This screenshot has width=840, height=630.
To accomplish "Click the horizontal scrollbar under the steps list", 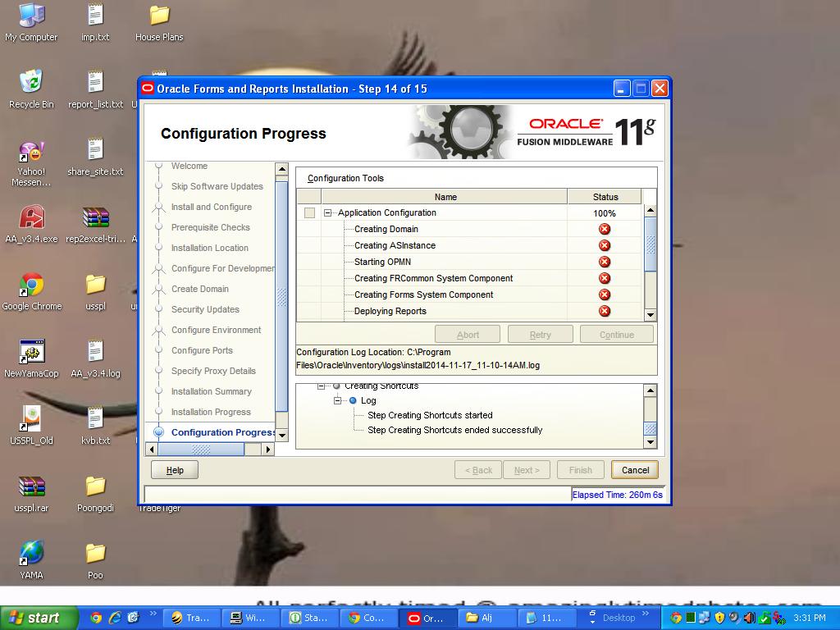I will (201, 450).
